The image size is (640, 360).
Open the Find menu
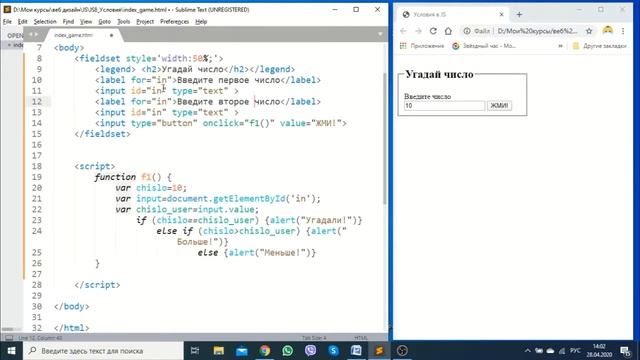click(x=68, y=22)
